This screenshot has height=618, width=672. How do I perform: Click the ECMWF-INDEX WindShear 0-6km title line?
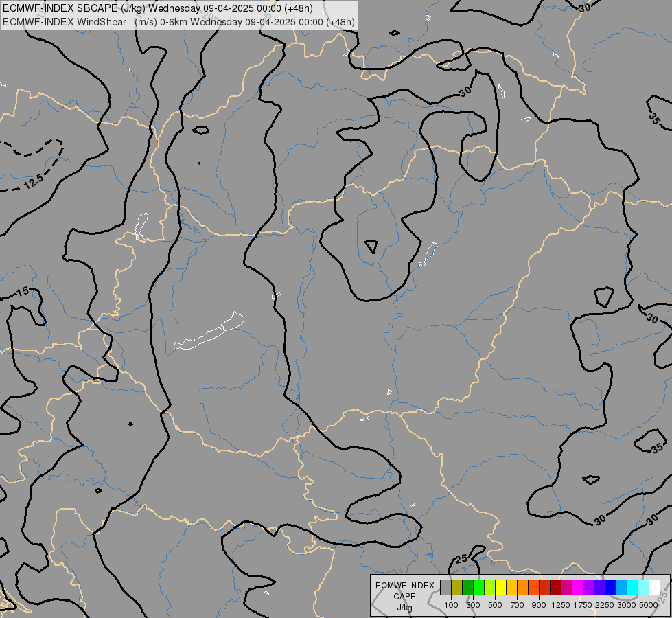tap(178, 22)
